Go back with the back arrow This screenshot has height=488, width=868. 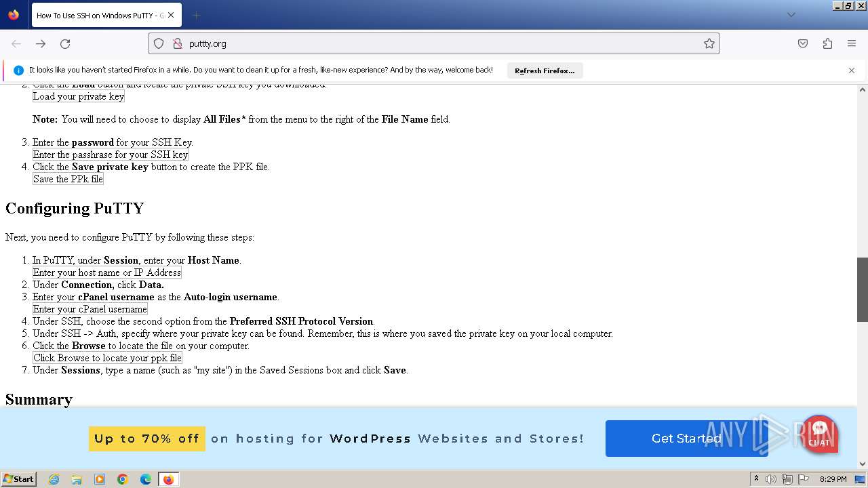[x=16, y=43]
